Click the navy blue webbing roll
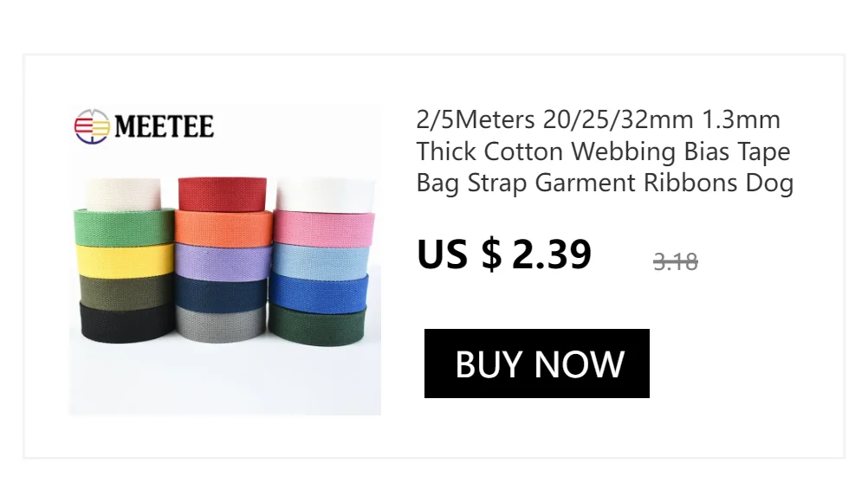Screen dimensions: 868x502 221,293
